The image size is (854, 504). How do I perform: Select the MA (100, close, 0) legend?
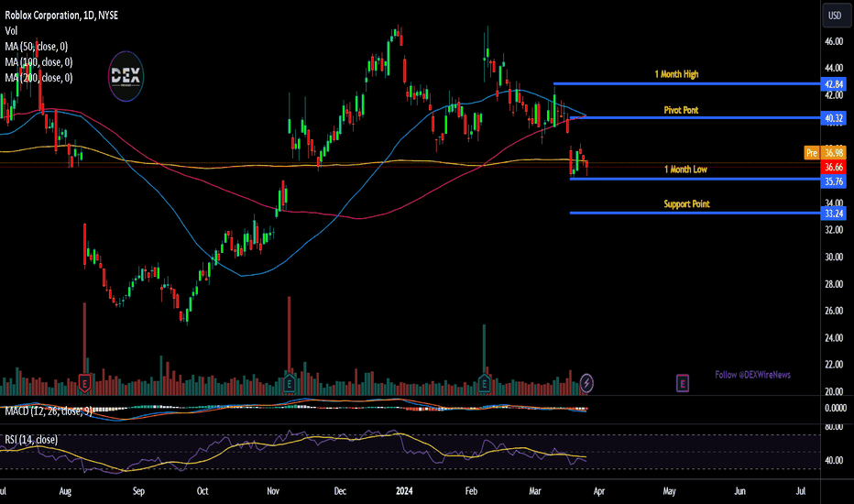tap(38, 62)
